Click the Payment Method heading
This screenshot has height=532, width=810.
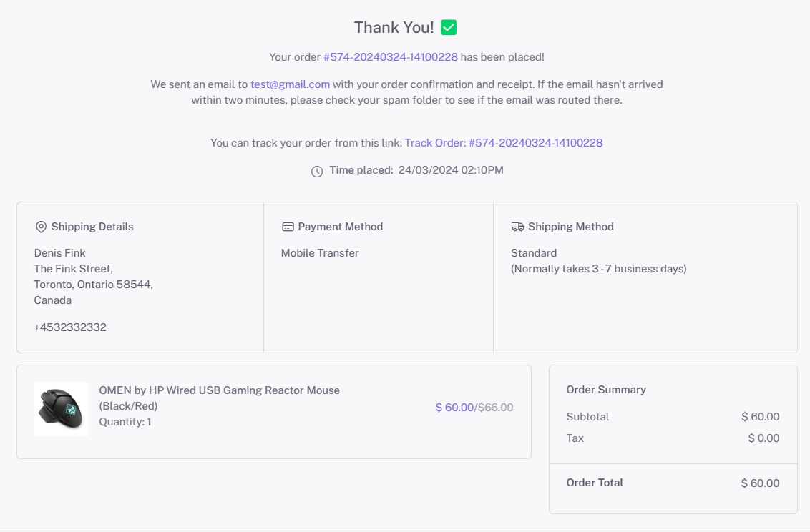(340, 227)
